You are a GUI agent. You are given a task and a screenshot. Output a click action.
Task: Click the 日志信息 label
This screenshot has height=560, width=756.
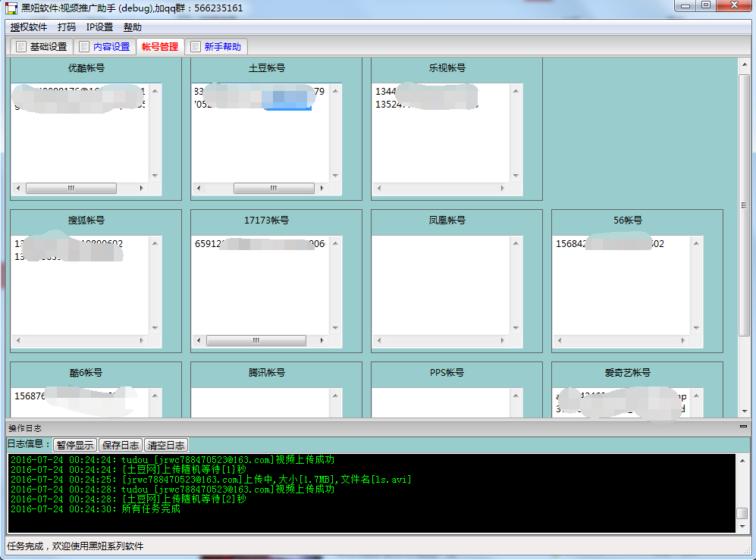(29, 444)
